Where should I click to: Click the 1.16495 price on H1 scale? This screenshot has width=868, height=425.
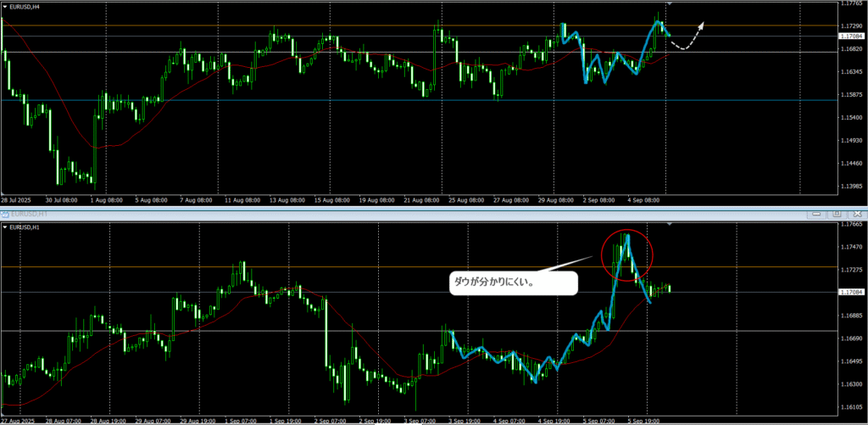coord(853,361)
